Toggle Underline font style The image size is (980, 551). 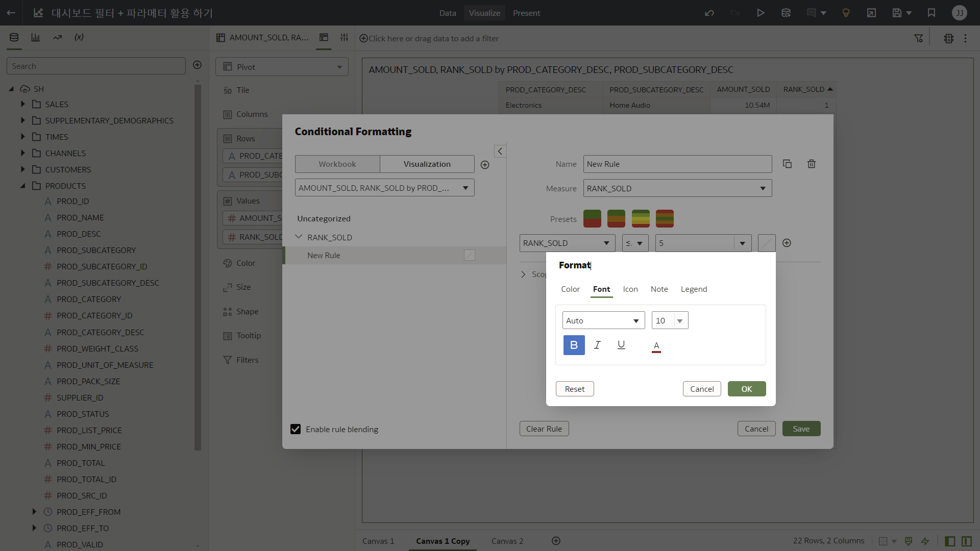coord(621,345)
